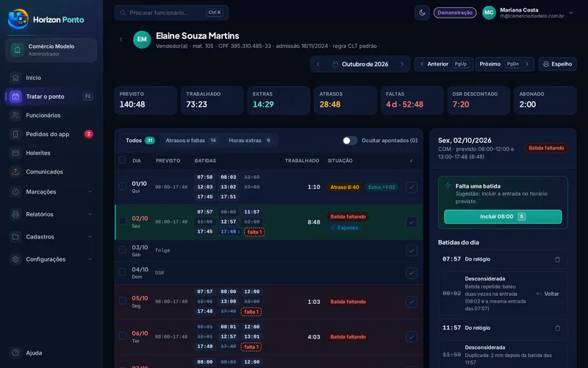Open Holerites in the sidebar

(51, 153)
